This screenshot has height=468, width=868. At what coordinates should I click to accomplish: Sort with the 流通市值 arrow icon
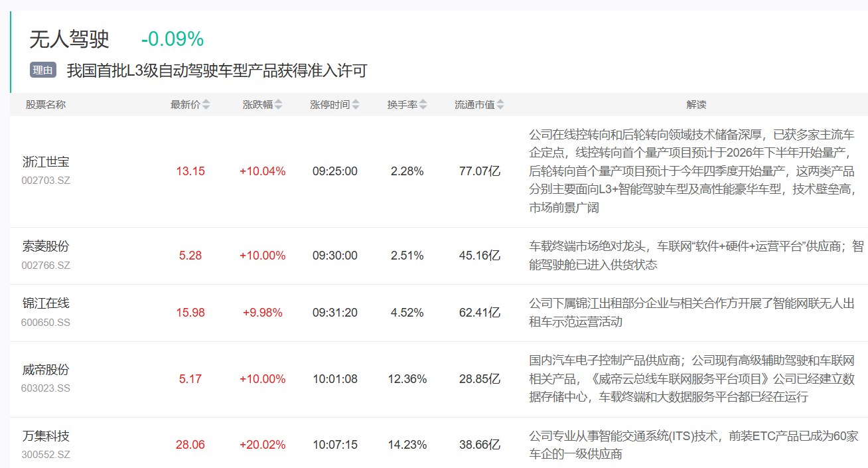[x=500, y=105]
